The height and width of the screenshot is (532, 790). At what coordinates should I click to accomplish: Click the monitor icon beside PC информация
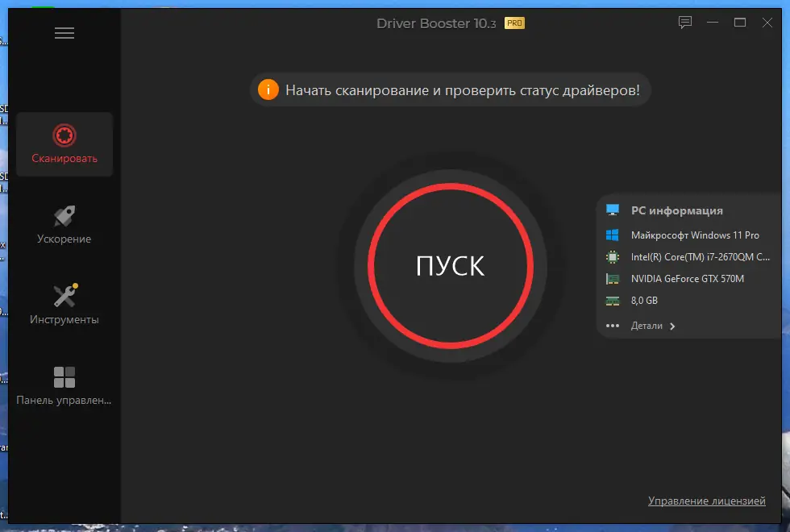(612, 210)
